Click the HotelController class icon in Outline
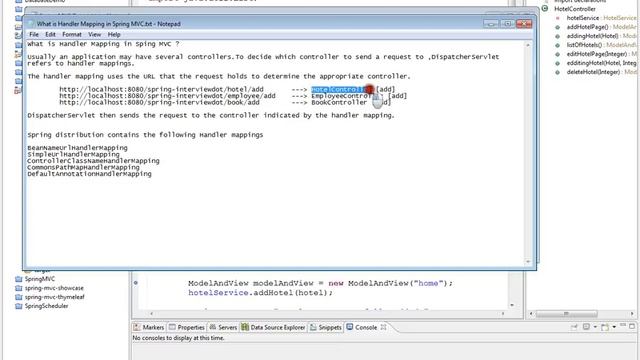The width and height of the screenshot is (640, 360). [545, 9]
